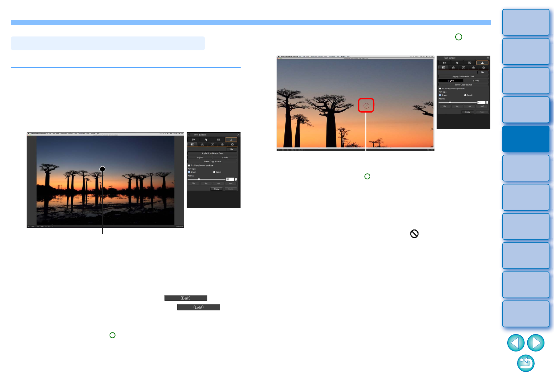Click the redo arrow under Radius in the (Light)-highlighted palette
Image resolution: width=554 pixels, height=392 pixels.
(469, 106)
